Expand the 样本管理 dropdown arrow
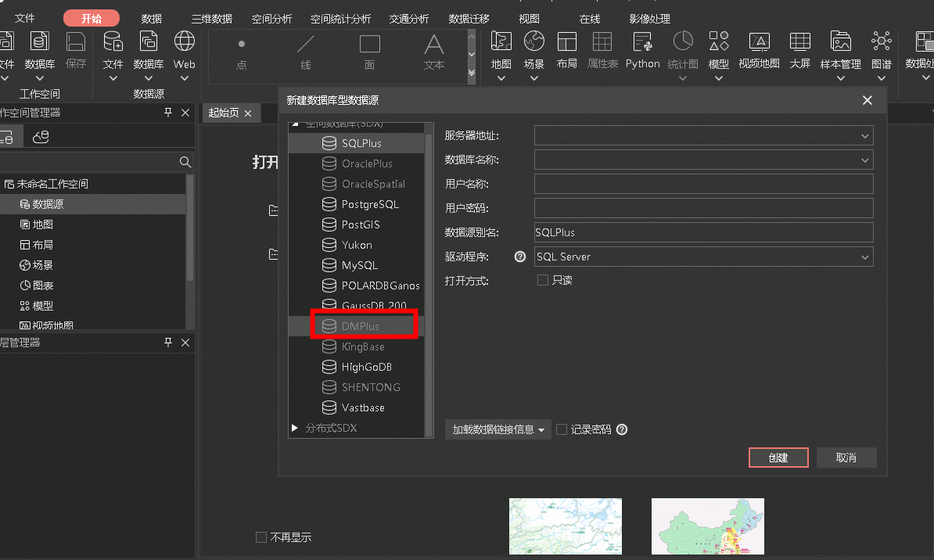 pos(840,78)
